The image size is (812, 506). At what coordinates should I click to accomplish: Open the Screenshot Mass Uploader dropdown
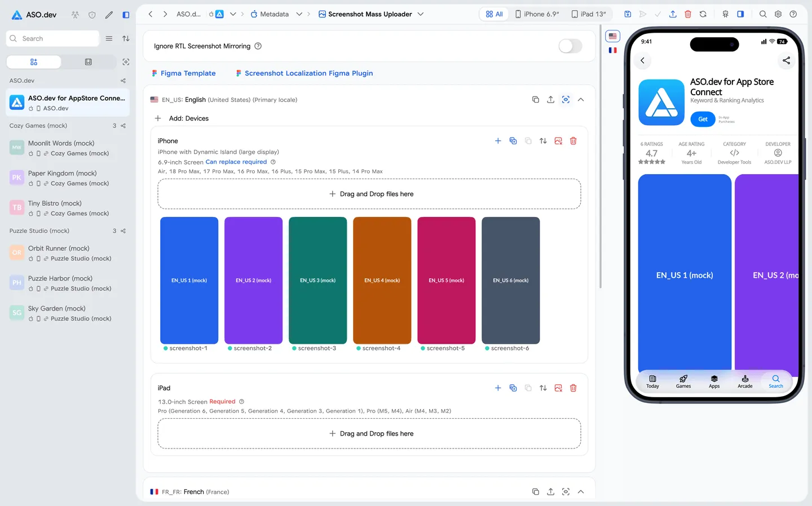click(x=421, y=14)
